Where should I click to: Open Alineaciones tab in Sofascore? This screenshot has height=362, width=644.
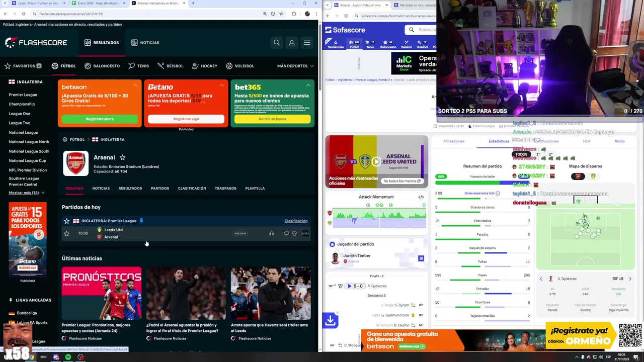coord(454,141)
